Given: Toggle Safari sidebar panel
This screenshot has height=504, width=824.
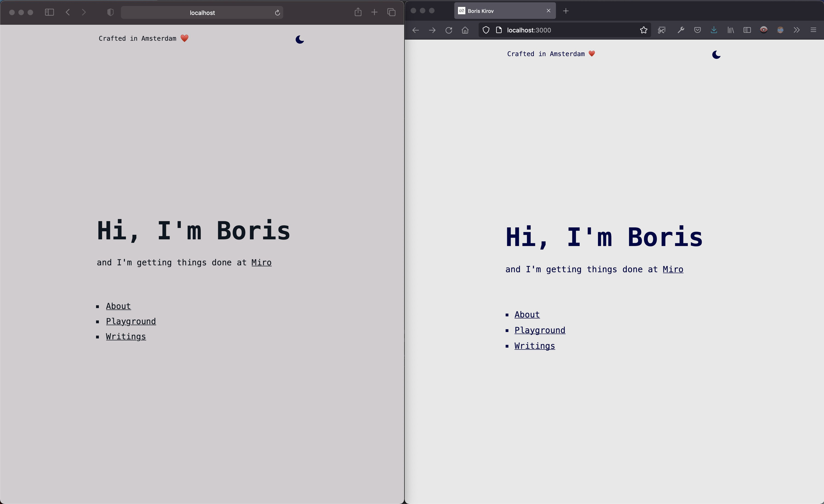Looking at the screenshot, I should pyautogui.click(x=49, y=12).
